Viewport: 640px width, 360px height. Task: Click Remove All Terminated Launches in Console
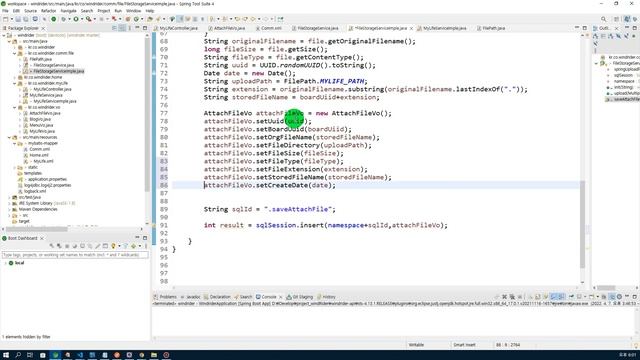(512, 297)
